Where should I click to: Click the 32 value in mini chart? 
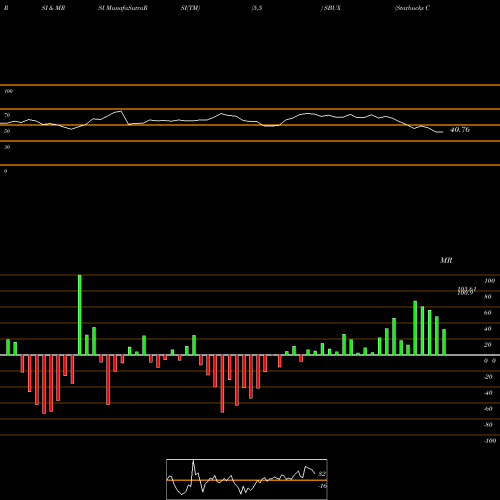[322, 474]
